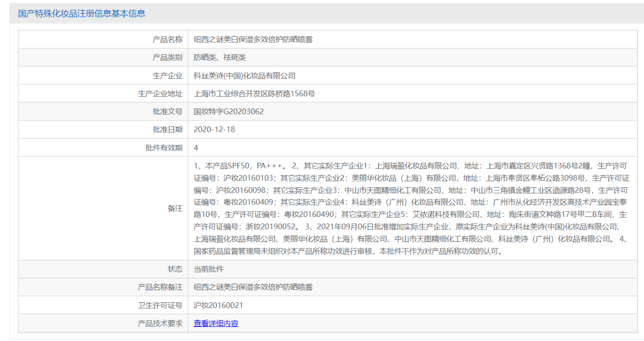Click the 国产特殊化妆品注册信息基本信息 panel heading
644x341 pixels.
[x=82, y=13]
